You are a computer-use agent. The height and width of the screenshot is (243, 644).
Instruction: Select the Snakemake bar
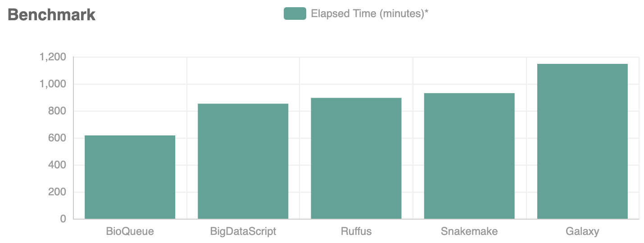(x=469, y=156)
